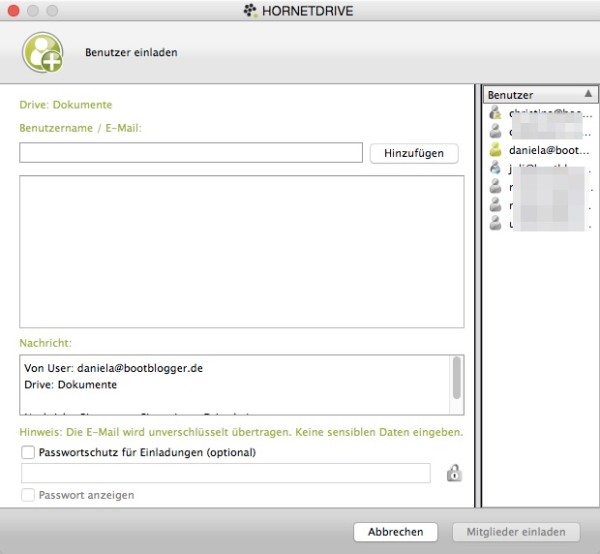Toggle the sort arrow in Benutzer header
Screen dimensions: 600x554
(588, 93)
